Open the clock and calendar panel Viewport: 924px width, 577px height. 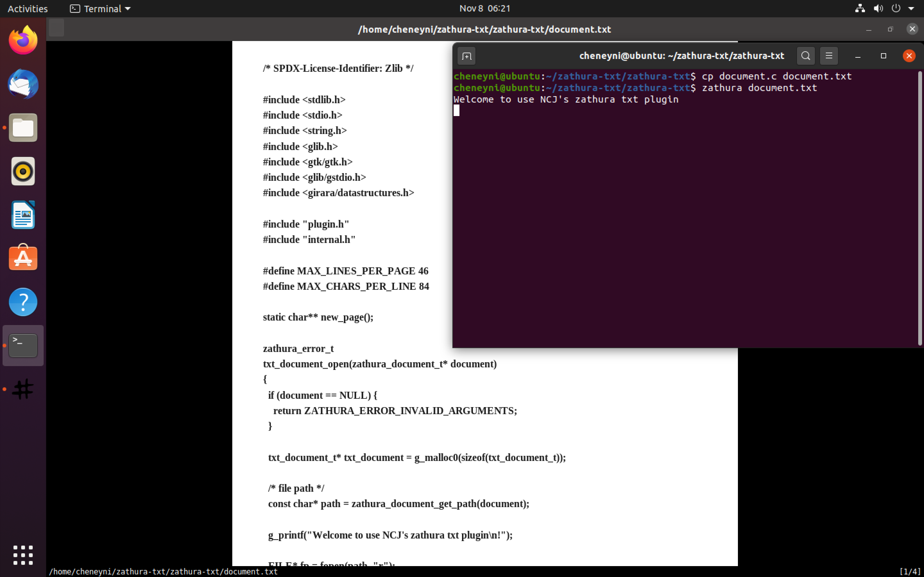[x=484, y=8]
